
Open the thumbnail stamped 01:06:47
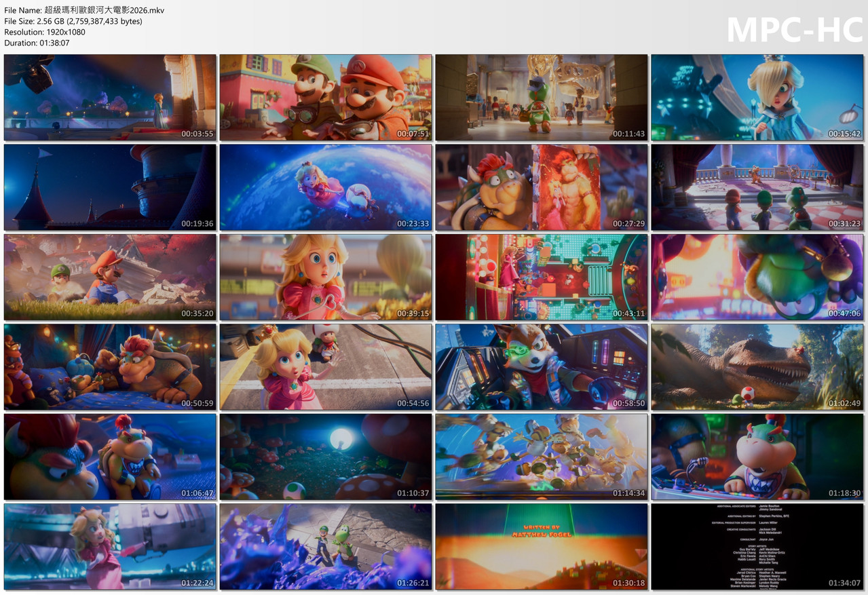tap(110, 457)
